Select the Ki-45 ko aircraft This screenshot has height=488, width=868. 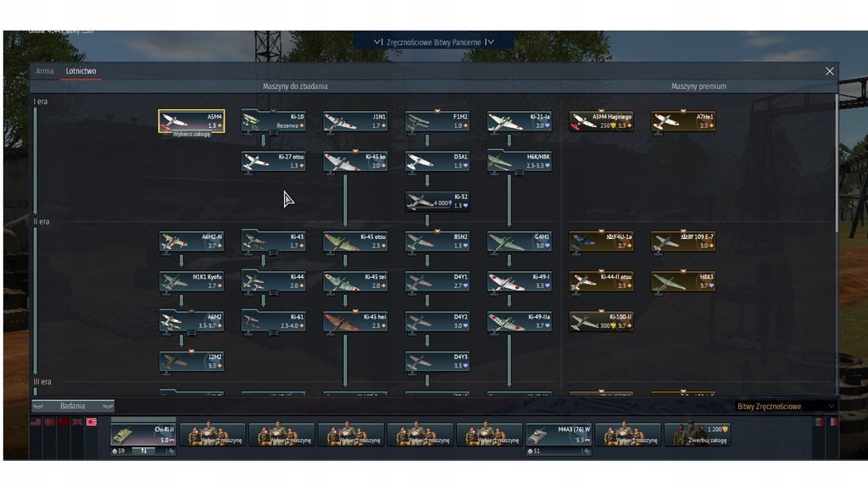point(355,161)
